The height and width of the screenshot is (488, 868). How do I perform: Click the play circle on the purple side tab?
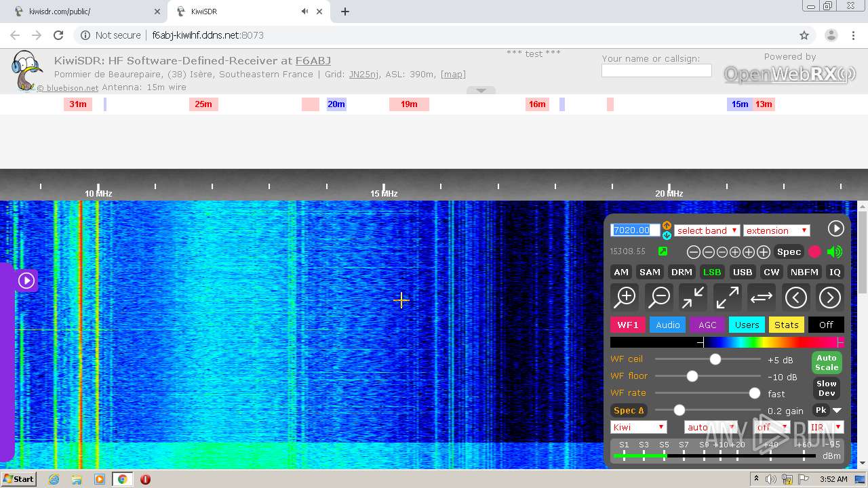point(26,280)
